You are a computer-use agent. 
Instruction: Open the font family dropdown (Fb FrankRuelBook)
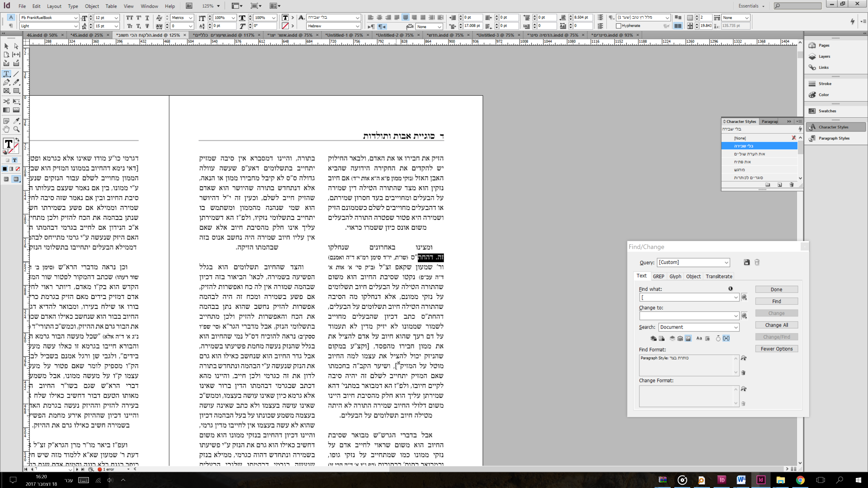[76, 18]
